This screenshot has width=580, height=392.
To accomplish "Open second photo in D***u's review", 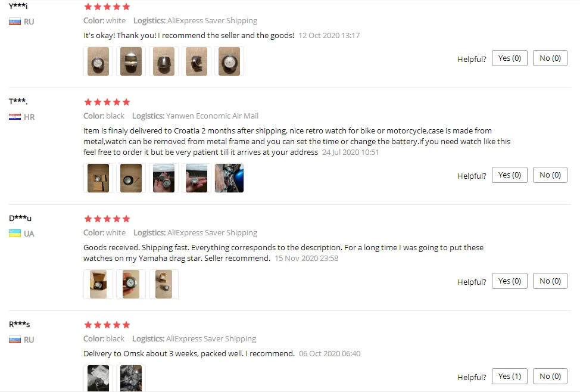I will point(131,284).
